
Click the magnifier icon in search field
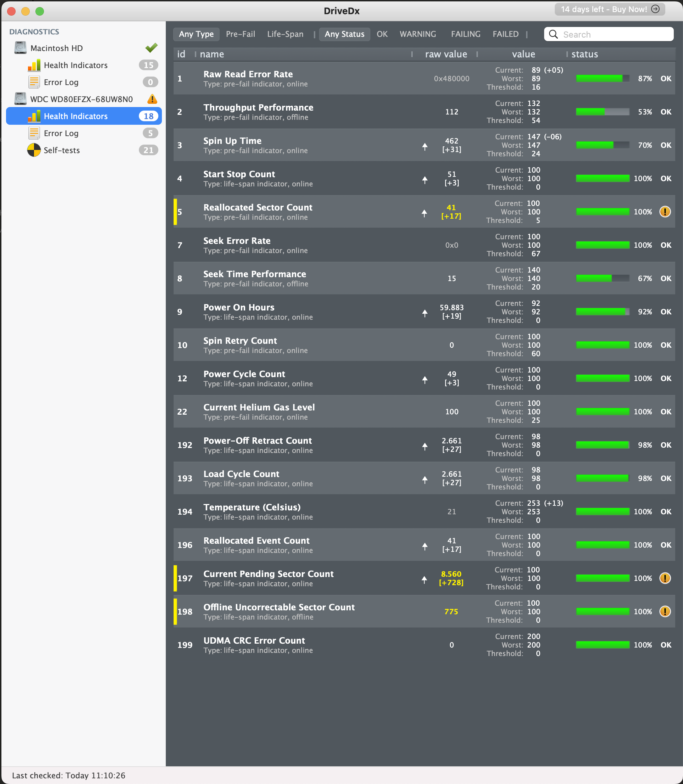pos(553,34)
